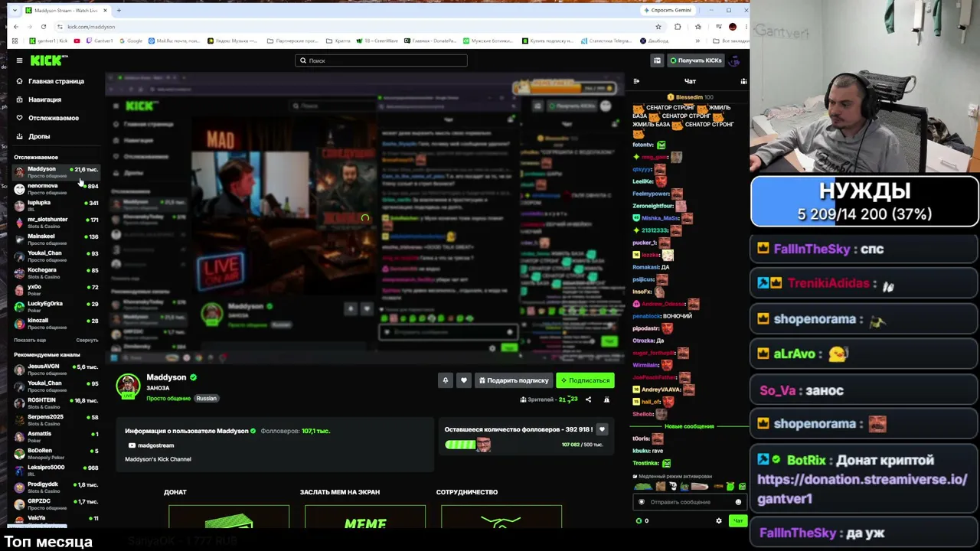Open nenormova channel in followed list

click(56, 189)
